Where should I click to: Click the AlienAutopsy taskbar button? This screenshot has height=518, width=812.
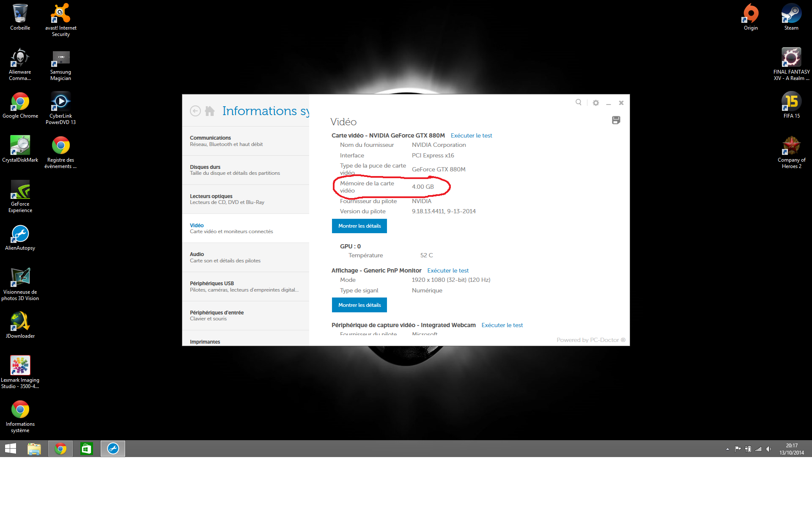113,449
